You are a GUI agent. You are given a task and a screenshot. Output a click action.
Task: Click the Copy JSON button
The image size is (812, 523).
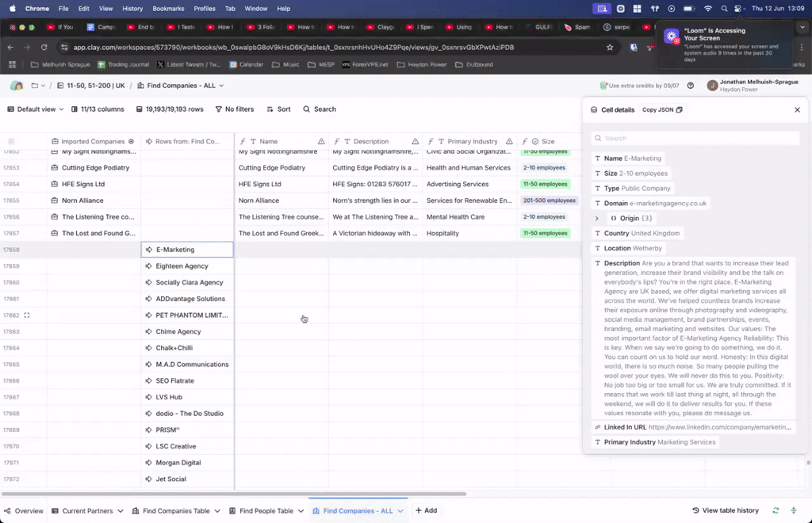click(661, 110)
